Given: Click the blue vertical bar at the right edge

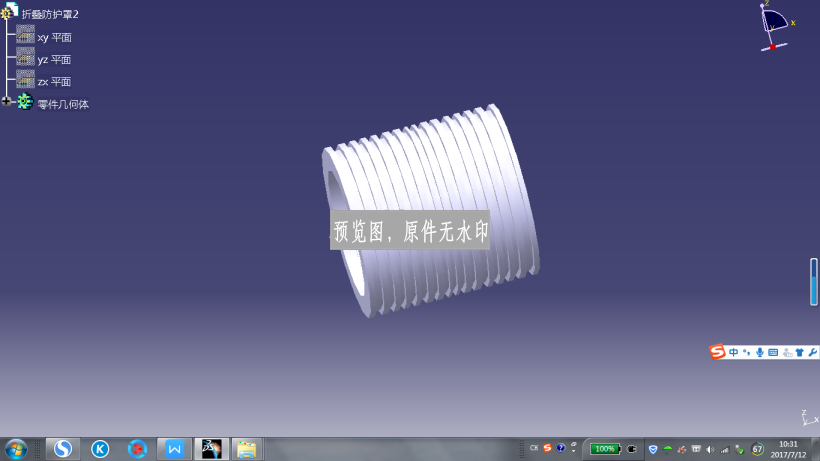Looking at the screenshot, I should pos(814,281).
